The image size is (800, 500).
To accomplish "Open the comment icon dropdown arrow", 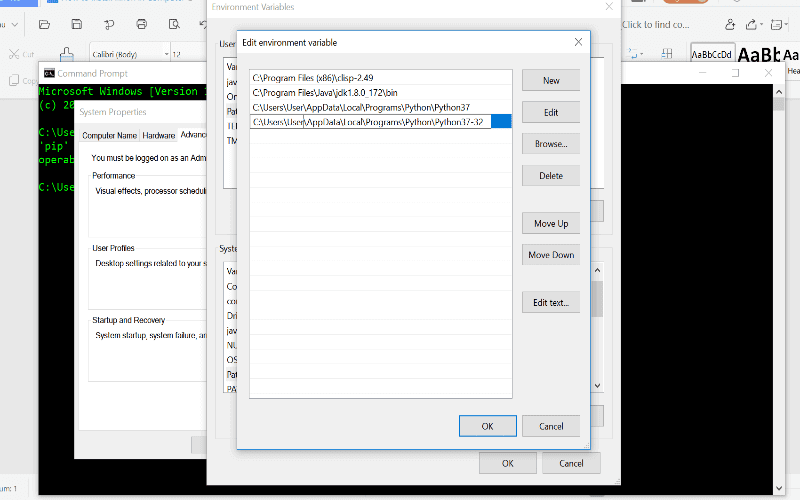I will [786, 24].
